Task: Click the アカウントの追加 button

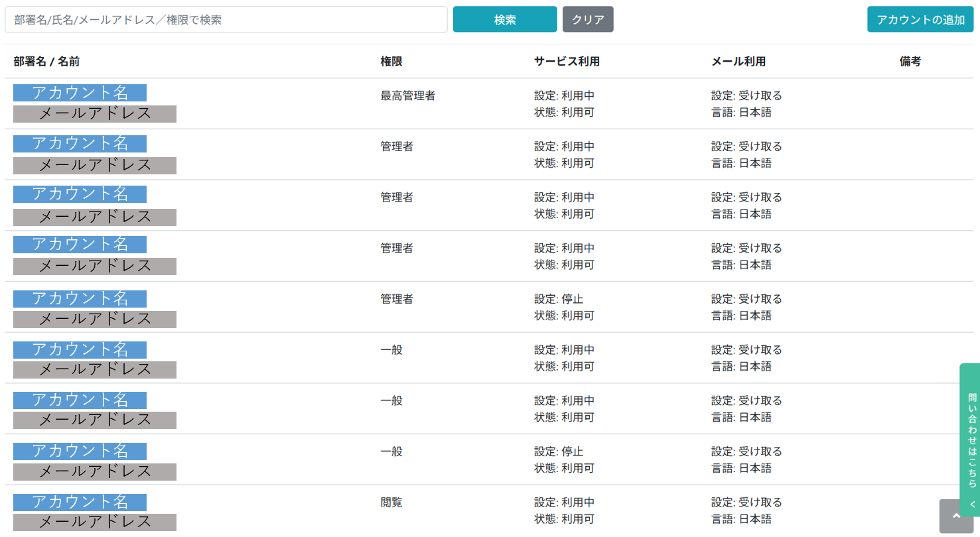Action: point(920,20)
